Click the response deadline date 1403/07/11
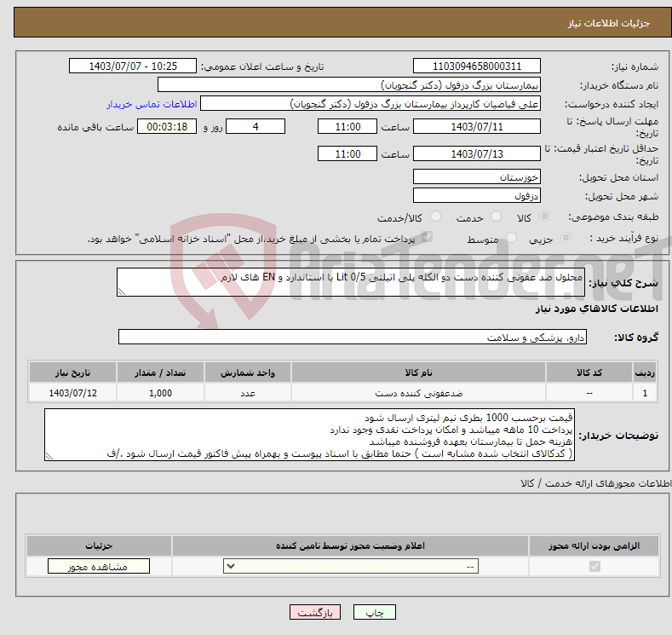The image size is (672, 635). pyautogui.click(x=477, y=126)
